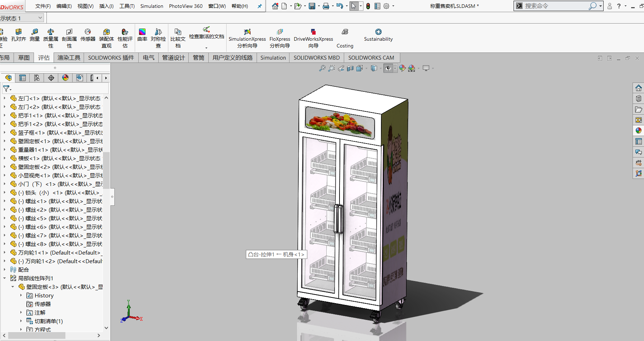644x341 pixels.
Task: Switch to SOLIDWORKS CAM tab
Action: pyautogui.click(x=371, y=57)
